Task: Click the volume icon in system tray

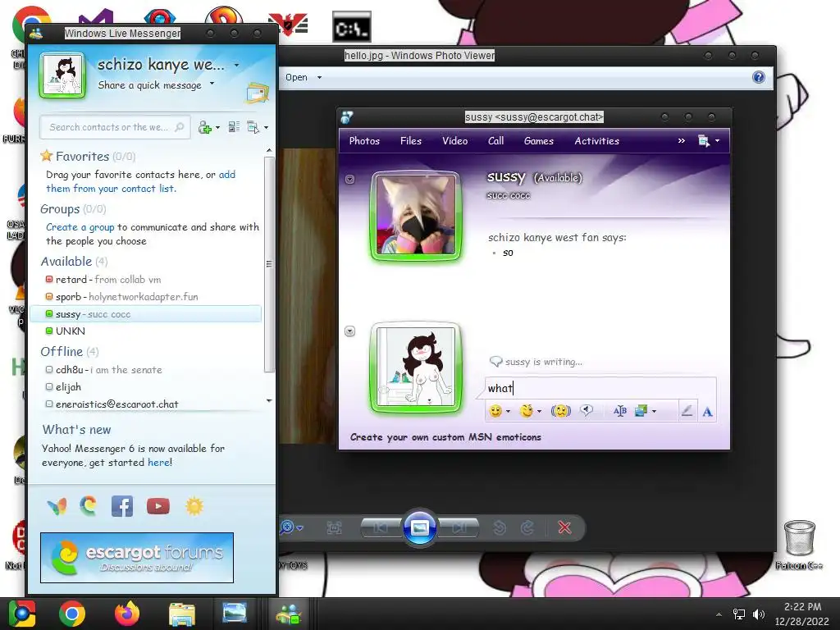Action: 759,614
